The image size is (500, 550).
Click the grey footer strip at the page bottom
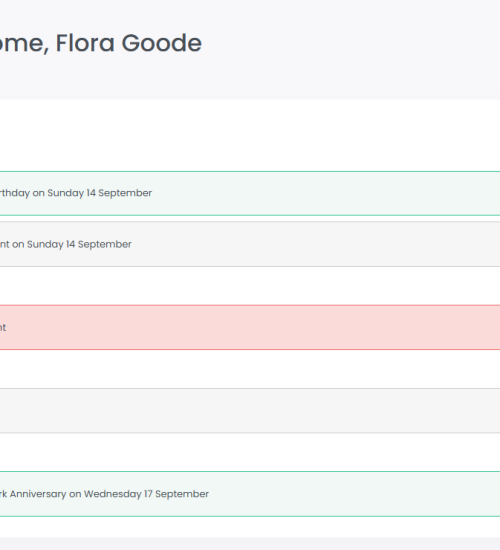[250, 544]
